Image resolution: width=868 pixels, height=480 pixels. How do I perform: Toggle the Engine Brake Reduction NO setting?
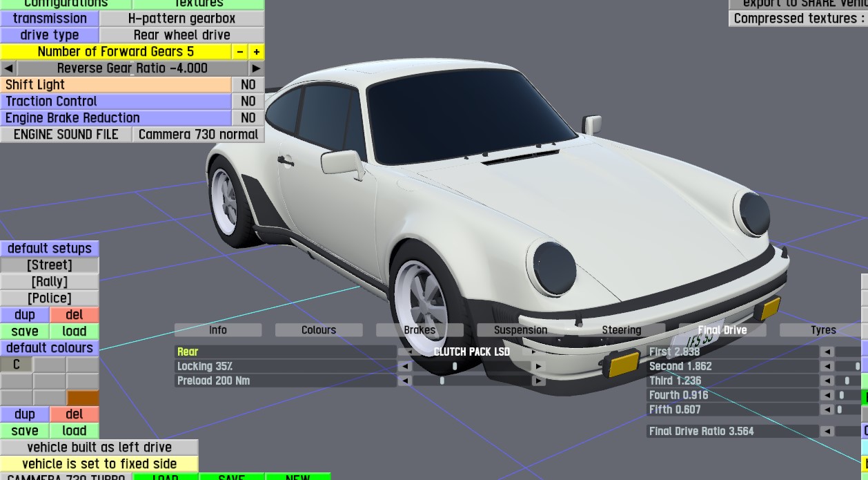point(248,118)
